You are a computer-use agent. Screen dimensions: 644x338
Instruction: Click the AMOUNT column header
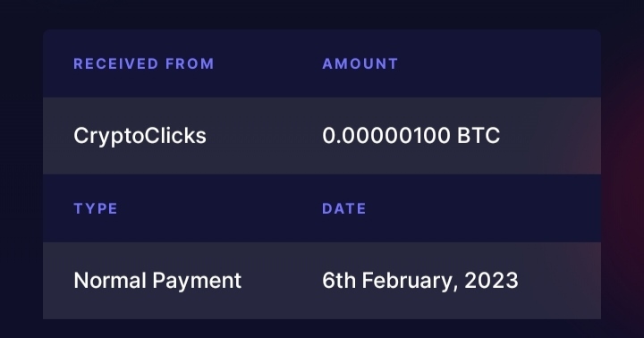360,63
